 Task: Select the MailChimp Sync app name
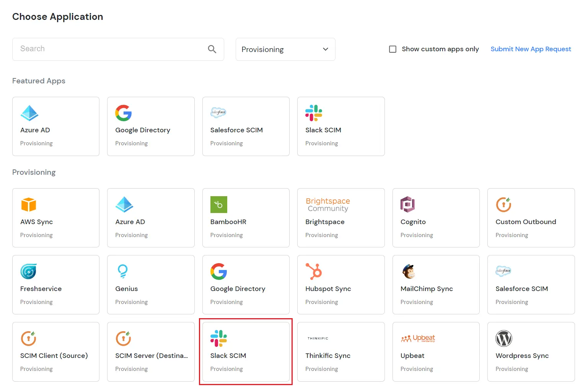pyautogui.click(x=427, y=289)
